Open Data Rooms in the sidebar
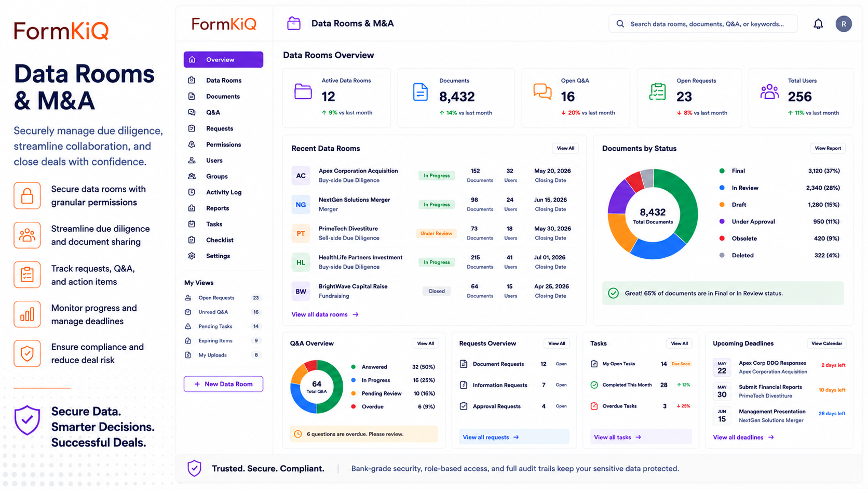868x489 pixels. click(x=223, y=81)
